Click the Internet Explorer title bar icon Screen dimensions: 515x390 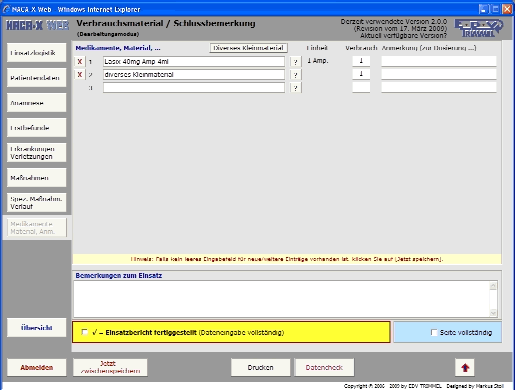tap(6, 9)
